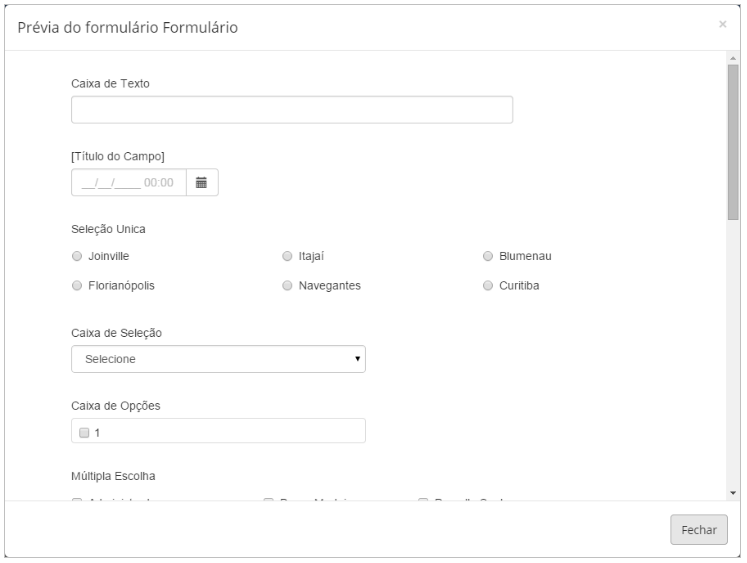Click the Caixa de Opções label
Viewport: 747px width, 563px height.
coord(116,406)
